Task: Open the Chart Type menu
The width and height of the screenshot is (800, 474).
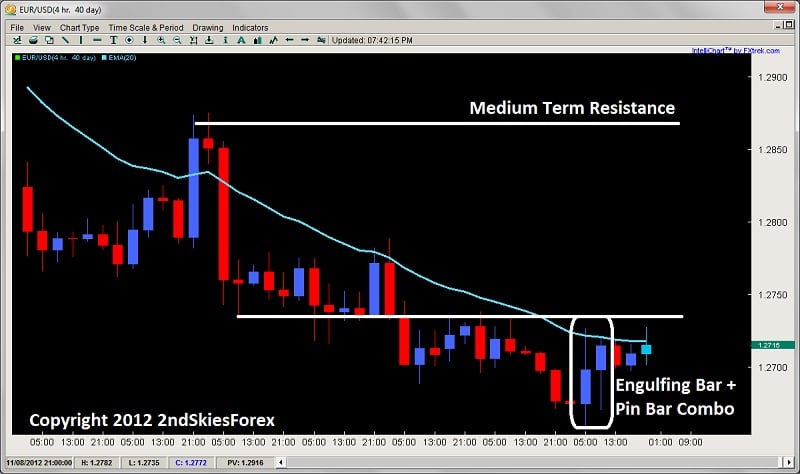Action: pos(80,28)
